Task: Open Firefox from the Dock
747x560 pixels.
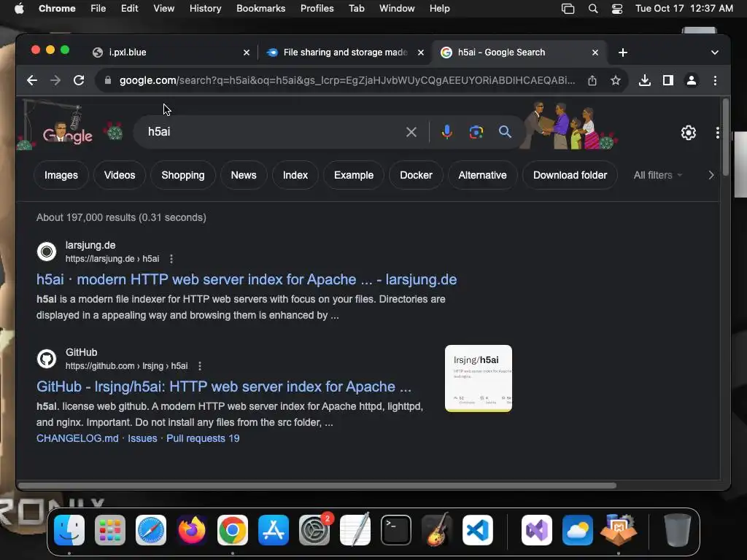Action: point(192,530)
